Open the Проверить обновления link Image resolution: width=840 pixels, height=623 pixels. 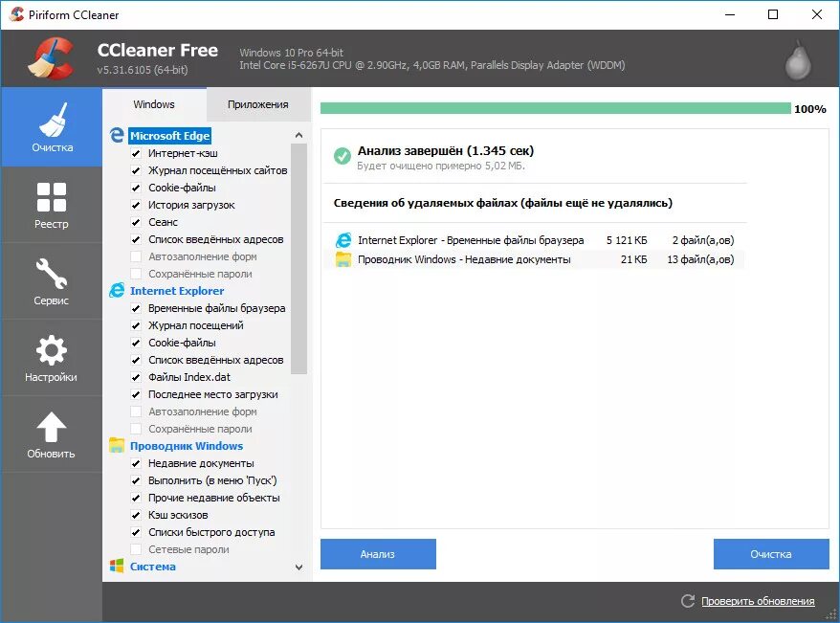tap(758, 601)
